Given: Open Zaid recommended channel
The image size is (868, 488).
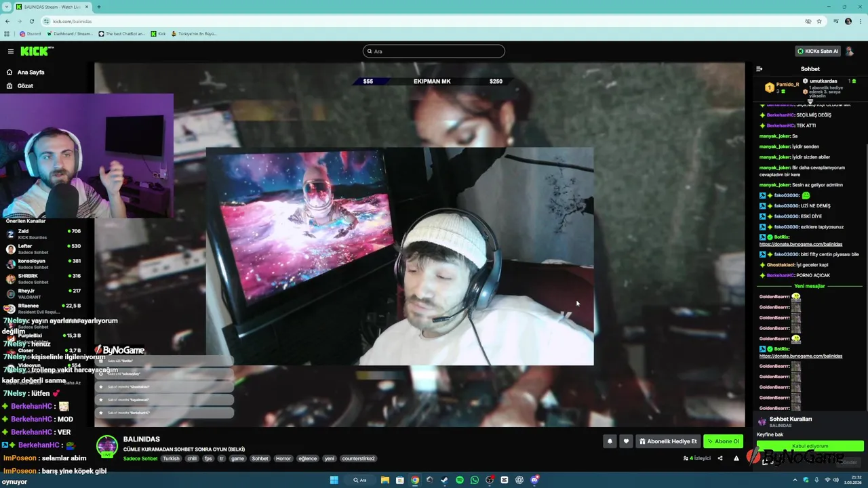Looking at the screenshot, I should click(x=43, y=234).
